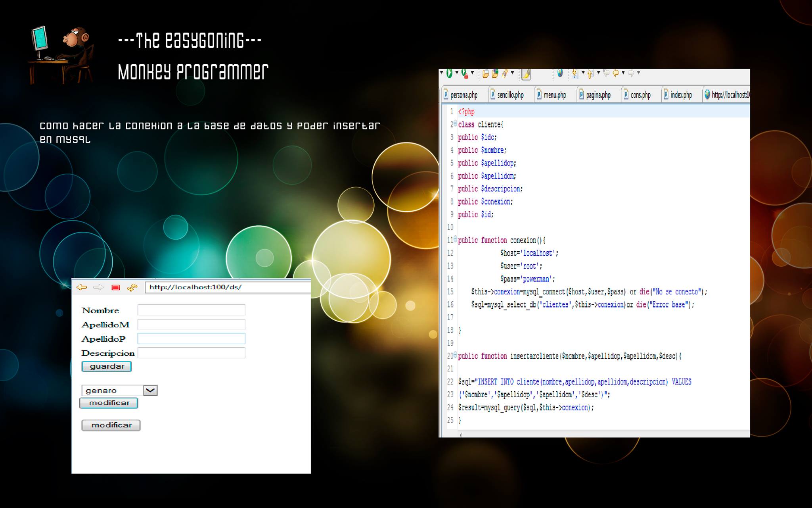Click the Open Type folder icon in the toolbar
The image size is (812, 508).
[x=485, y=73]
